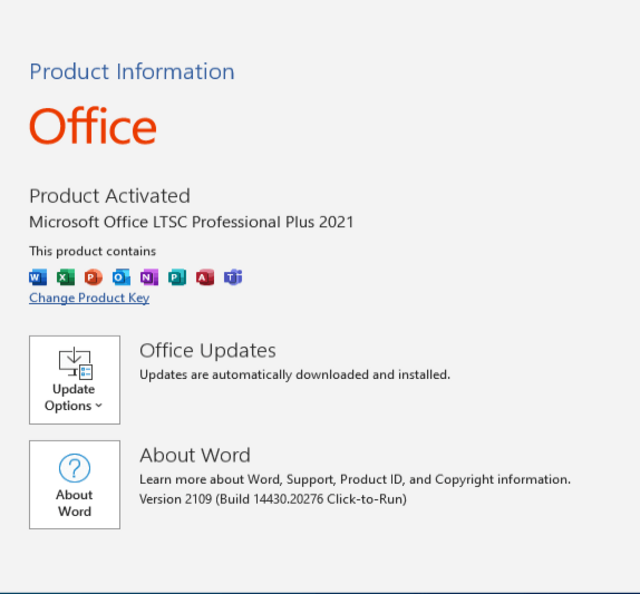The width and height of the screenshot is (640, 594).
Task: Click the Office Updates heading
Action: (208, 351)
